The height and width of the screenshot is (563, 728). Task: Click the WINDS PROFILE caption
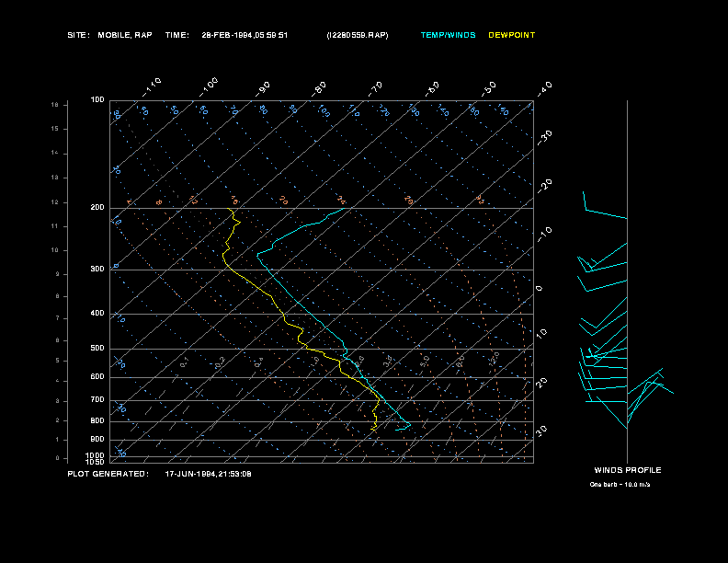pyautogui.click(x=628, y=470)
